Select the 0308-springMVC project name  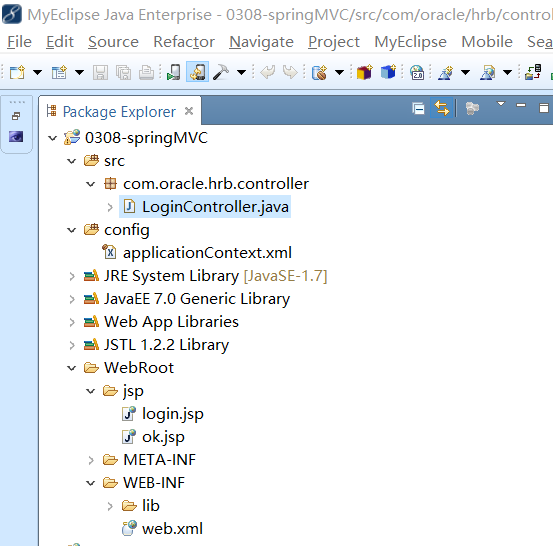(146, 138)
